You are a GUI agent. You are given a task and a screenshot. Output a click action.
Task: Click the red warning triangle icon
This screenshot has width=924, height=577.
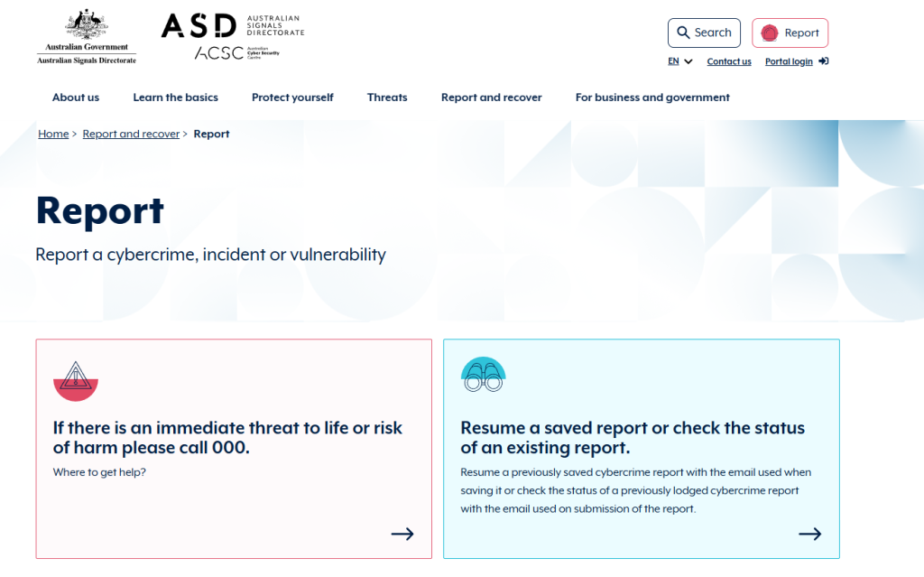tap(76, 380)
